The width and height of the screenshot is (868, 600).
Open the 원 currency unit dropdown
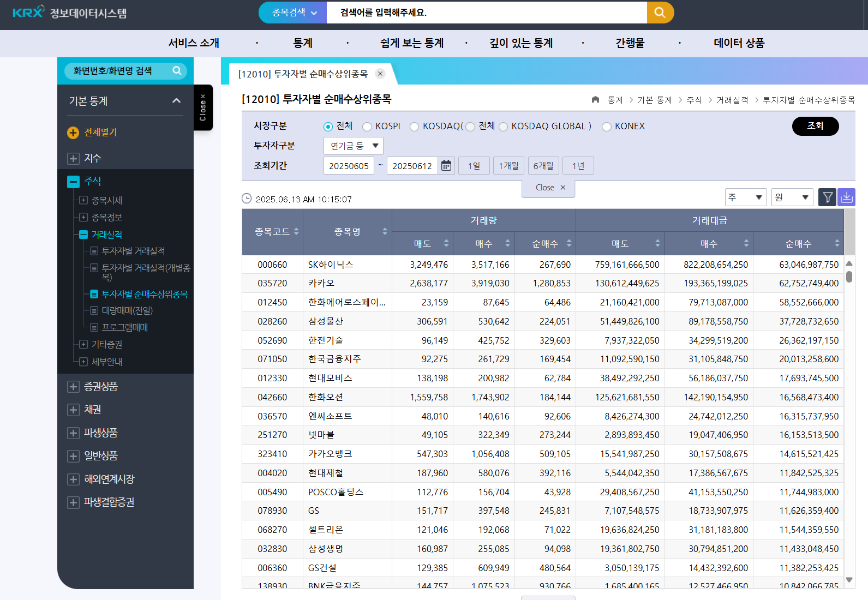(792, 197)
